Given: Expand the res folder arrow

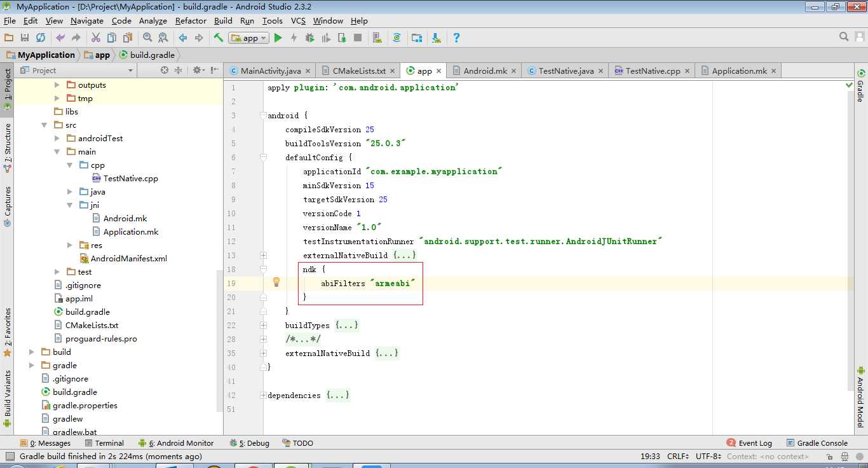Looking at the screenshot, I should (x=69, y=245).
